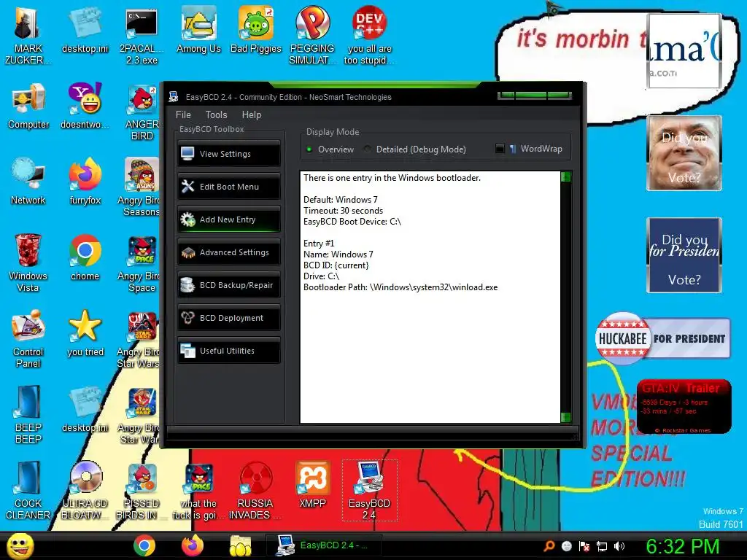Click the scroll down arrow of the overview pane
747x560 pixels.
[x=566, y=417]
